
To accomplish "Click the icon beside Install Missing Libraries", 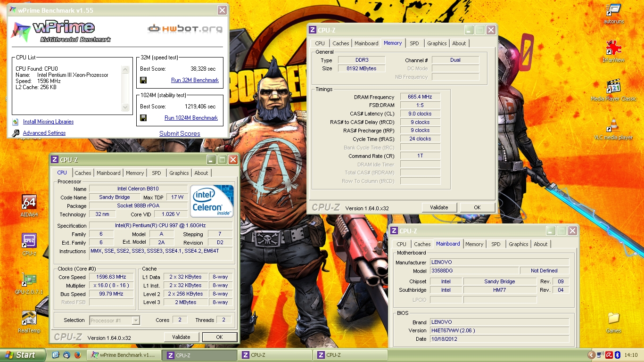I will pyautogui.click(x=16, y=122).
